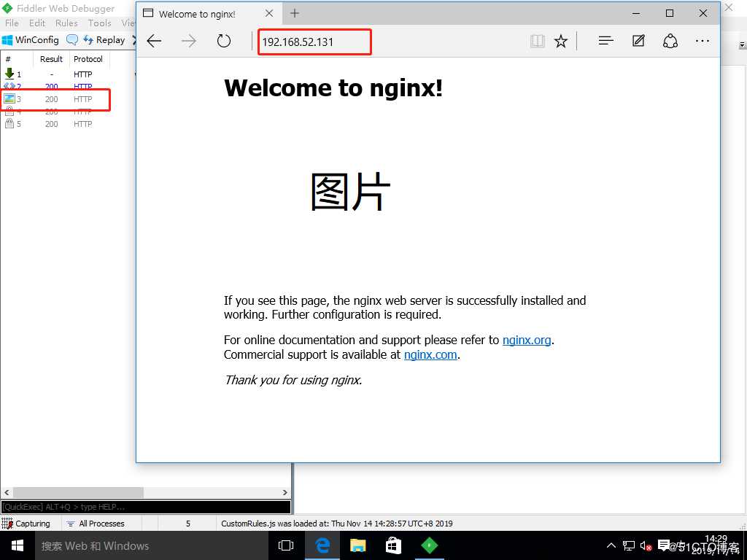
Task: Open a new Edge tab
Action: 295,13
